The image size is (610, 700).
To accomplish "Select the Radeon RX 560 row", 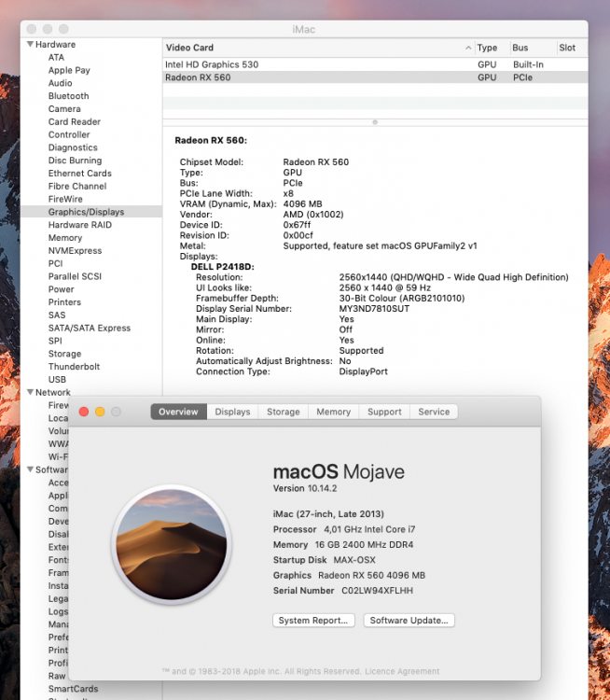I will click(375, 77).
